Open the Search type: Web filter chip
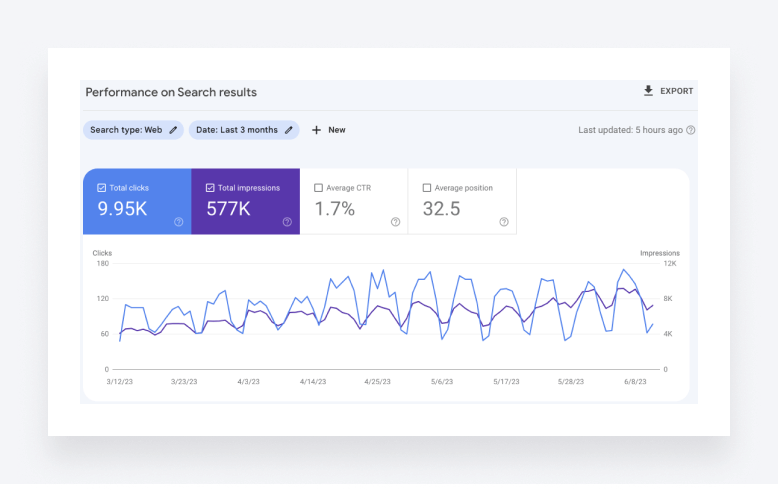Viewport: 778px width, 490px height. pos(126,130)
